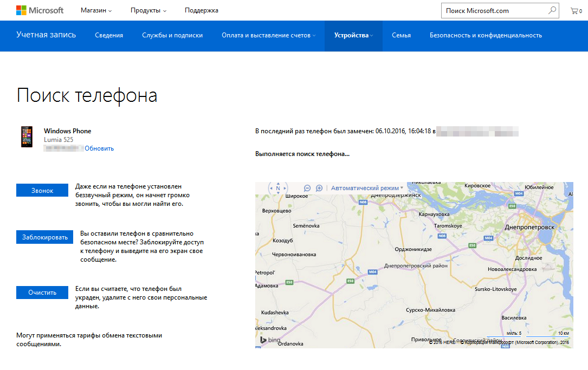Click Днепропетровский район label on map
This screenshot has height=370, width=588.
click(416, 266)
